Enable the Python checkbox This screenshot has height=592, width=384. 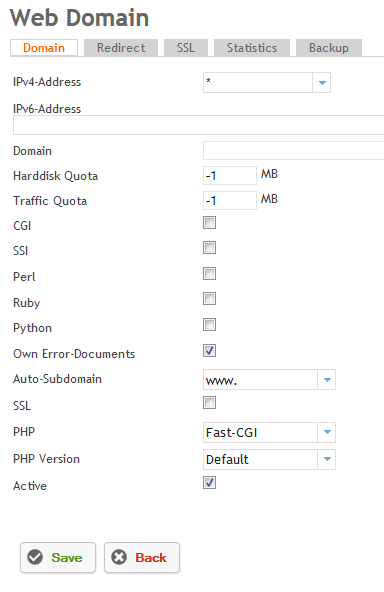210,325
